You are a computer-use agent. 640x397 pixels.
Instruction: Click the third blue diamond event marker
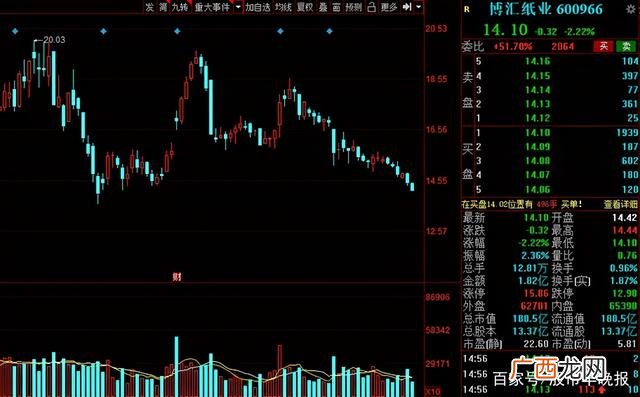tap(177, 31)
